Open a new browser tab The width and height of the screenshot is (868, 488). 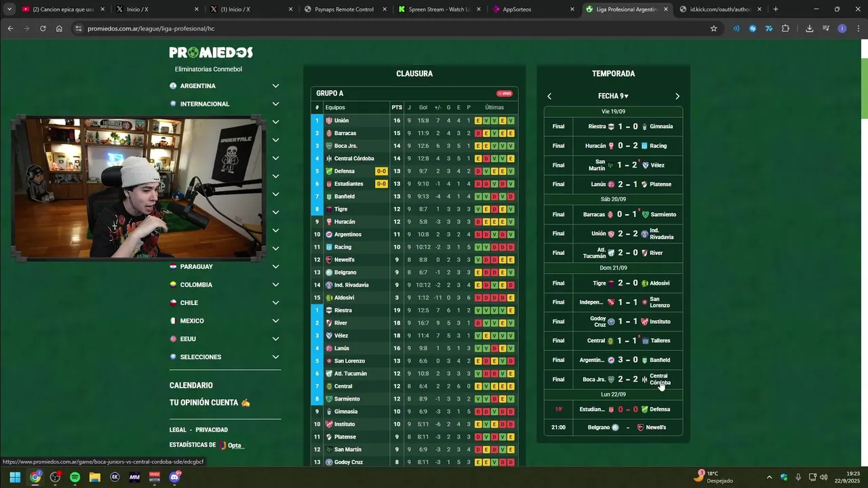point(776,9)
